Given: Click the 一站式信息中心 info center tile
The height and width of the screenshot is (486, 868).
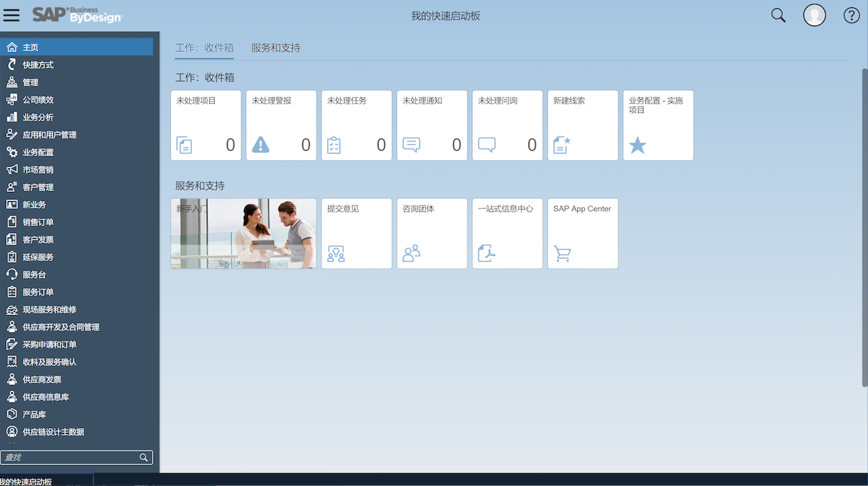Looking at the screenshot, I should point(507,233).
